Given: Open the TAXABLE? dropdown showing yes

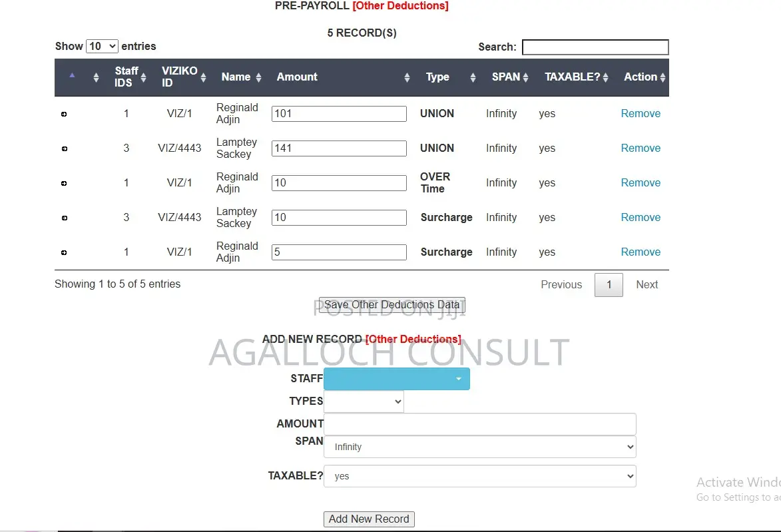Looking at the screenshot, I should pos(479,476).
